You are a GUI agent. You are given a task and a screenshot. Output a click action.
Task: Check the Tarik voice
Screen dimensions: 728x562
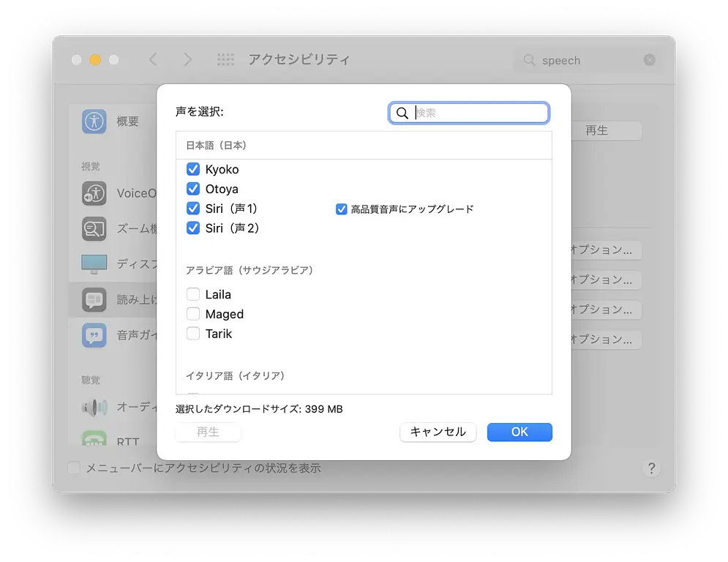point(193,334)
